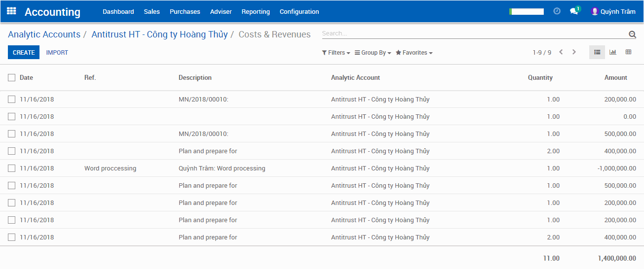The image size is (644, 269).
Task: Toggle the select-all checkbox in header
Action: 12,77
